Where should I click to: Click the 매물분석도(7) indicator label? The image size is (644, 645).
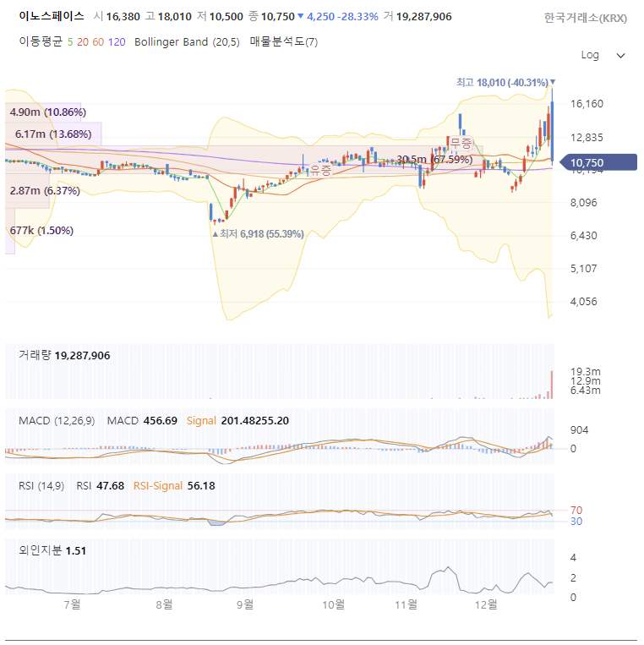284,41
